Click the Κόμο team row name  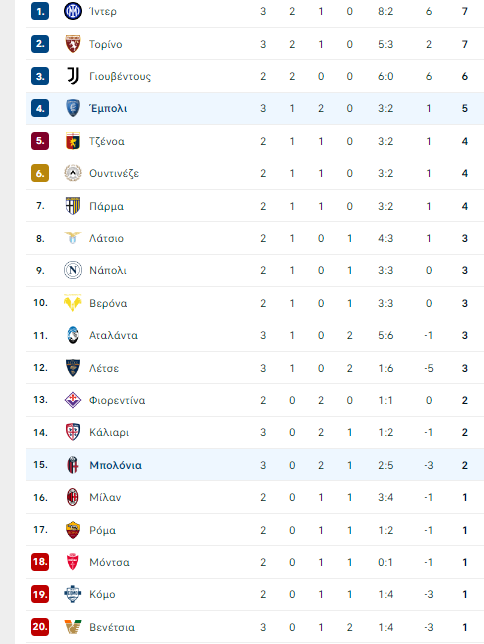click(102, 594)
